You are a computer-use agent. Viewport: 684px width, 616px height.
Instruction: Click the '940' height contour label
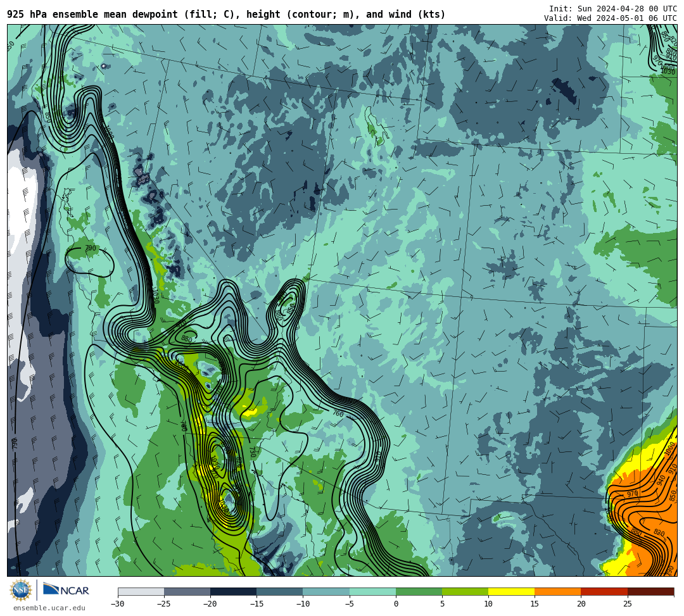(661, 480)
